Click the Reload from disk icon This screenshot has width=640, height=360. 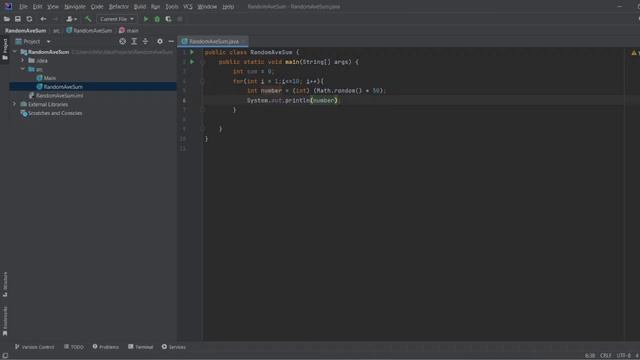click(29, 19)
